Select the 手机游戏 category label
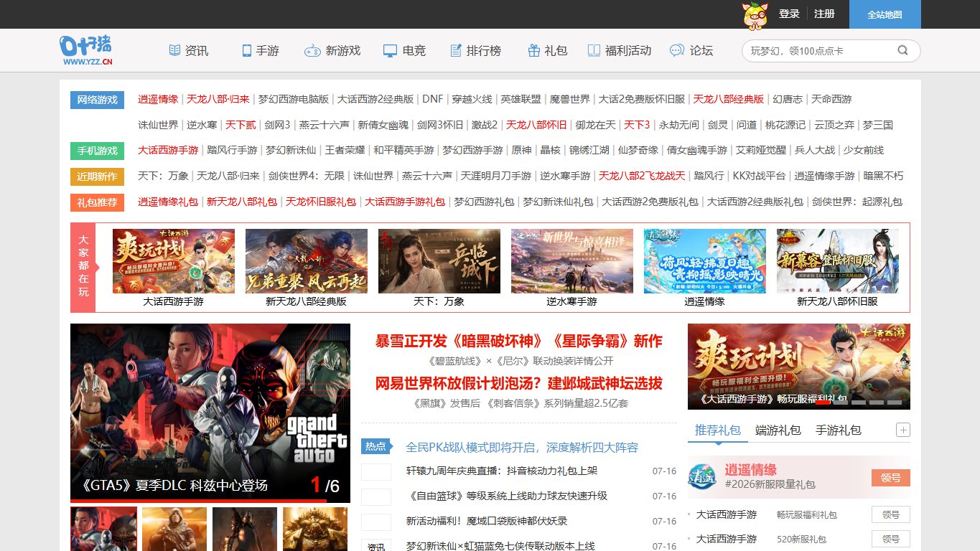Image resolution: width=980 pixels, height=551 pixels. click(97, 151)
